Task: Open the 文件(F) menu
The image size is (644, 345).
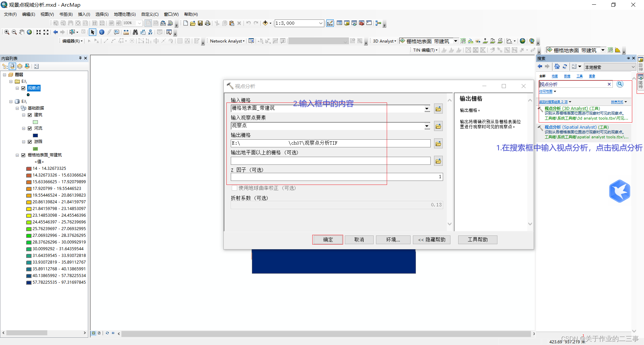Action: coord(10,14)
